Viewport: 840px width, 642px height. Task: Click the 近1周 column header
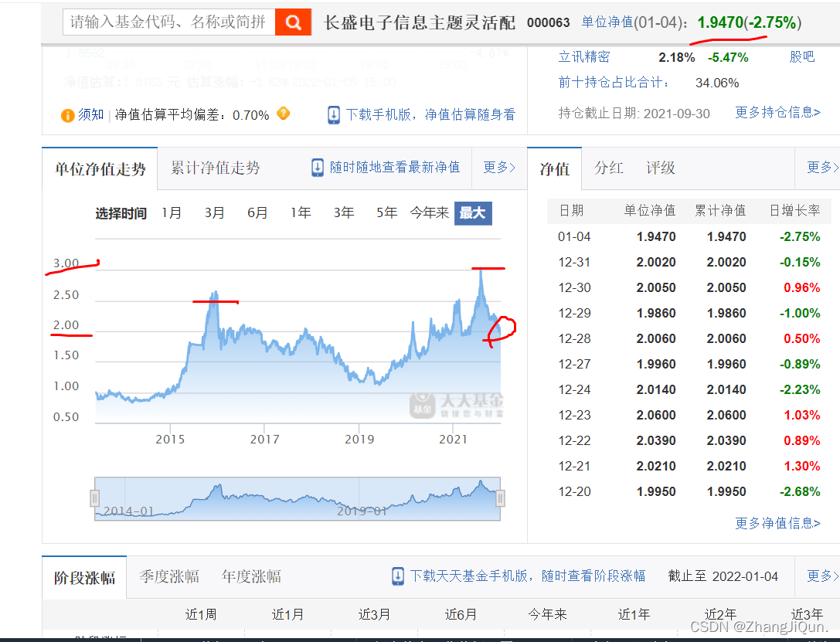click(x=201, y=614)
